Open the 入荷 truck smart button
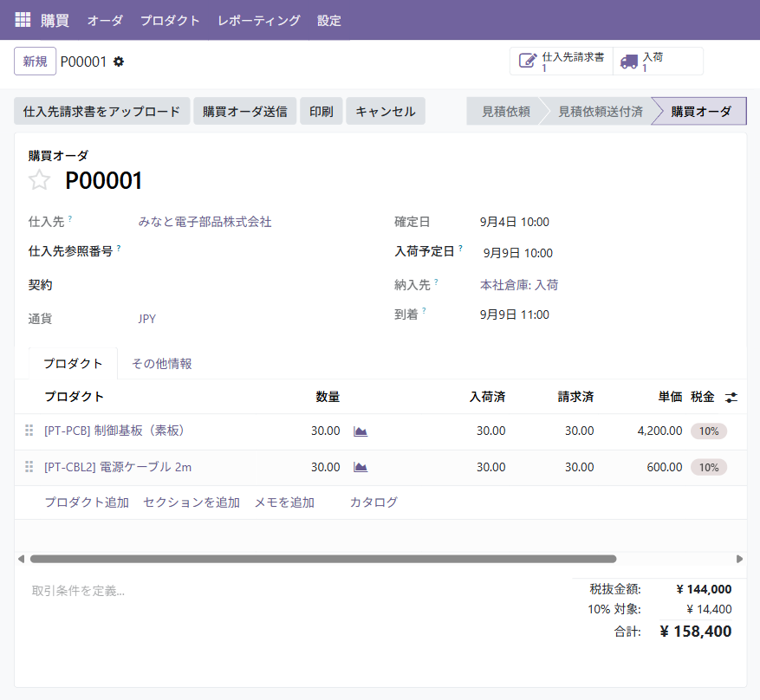Screen dimensions: 760x700 (x=658, y=61)
